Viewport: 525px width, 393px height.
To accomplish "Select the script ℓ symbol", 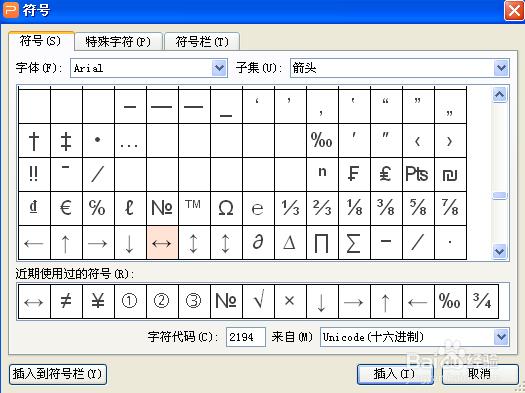I will click(x=130, y=208).
